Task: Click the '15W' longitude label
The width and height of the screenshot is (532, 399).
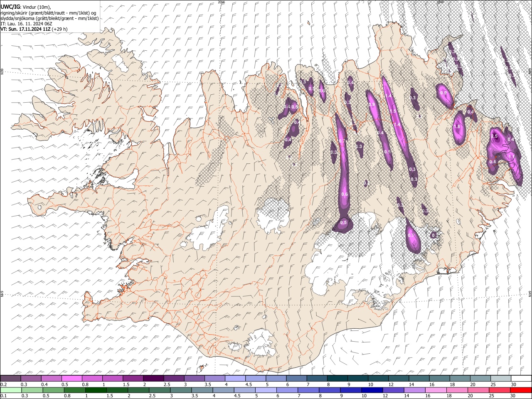Action: click(x=440, y=2)
